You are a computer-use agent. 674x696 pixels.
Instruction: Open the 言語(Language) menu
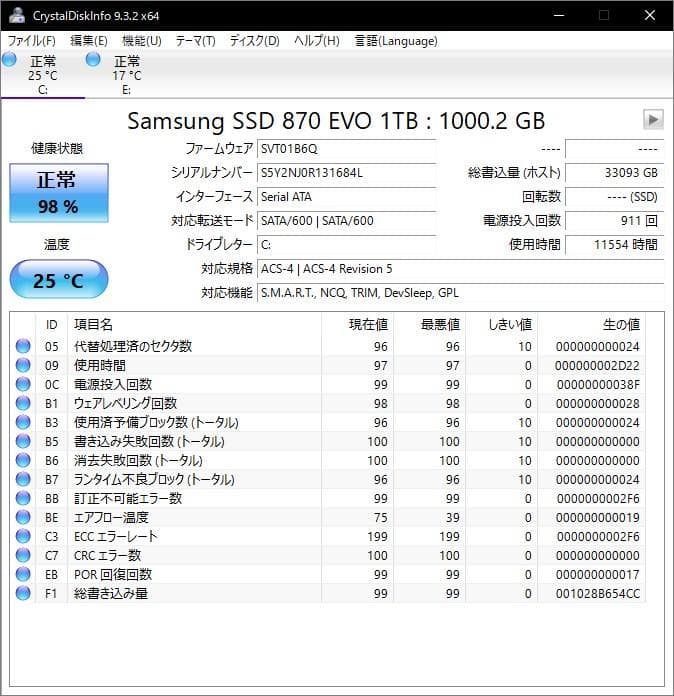click(396, 41)
